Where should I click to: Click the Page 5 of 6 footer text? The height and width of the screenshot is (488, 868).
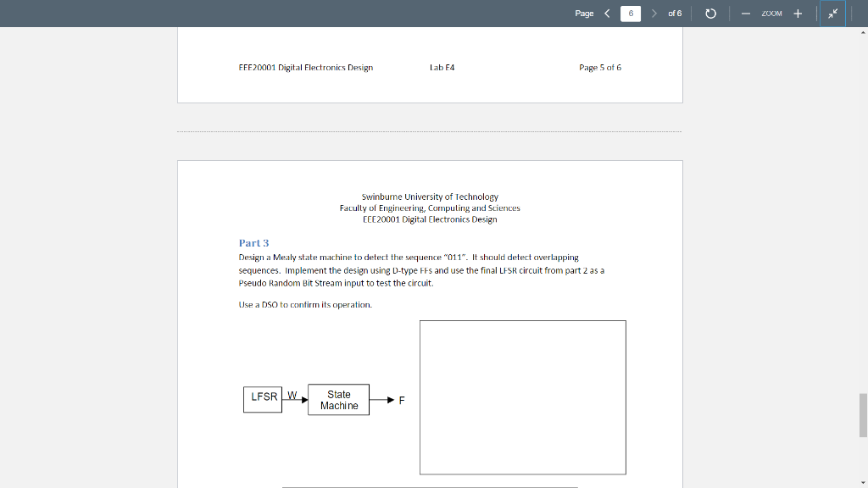(598, 67)
